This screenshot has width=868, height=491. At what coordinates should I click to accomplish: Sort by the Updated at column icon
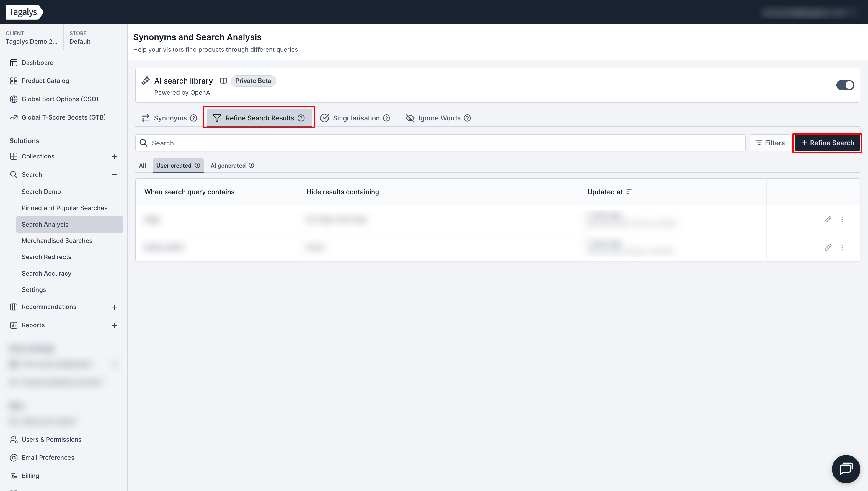point(629,192)
